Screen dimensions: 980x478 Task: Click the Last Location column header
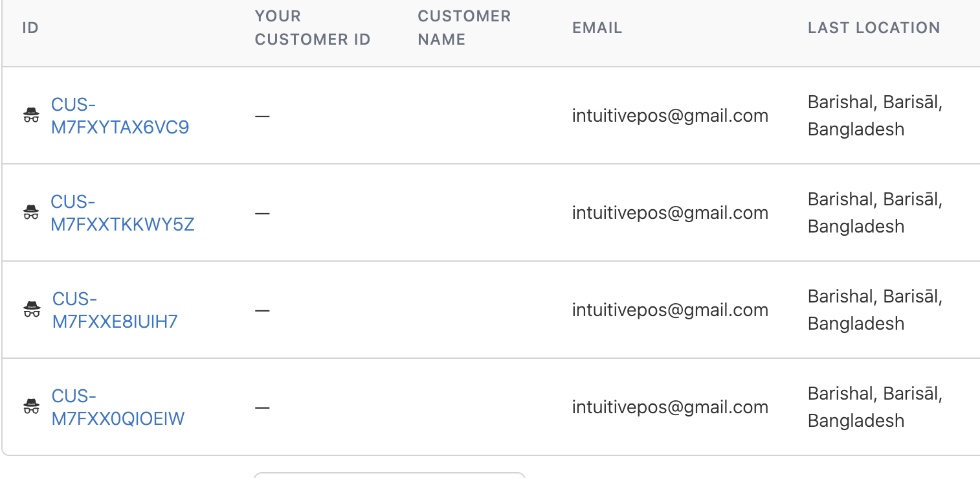pos(874,28)
